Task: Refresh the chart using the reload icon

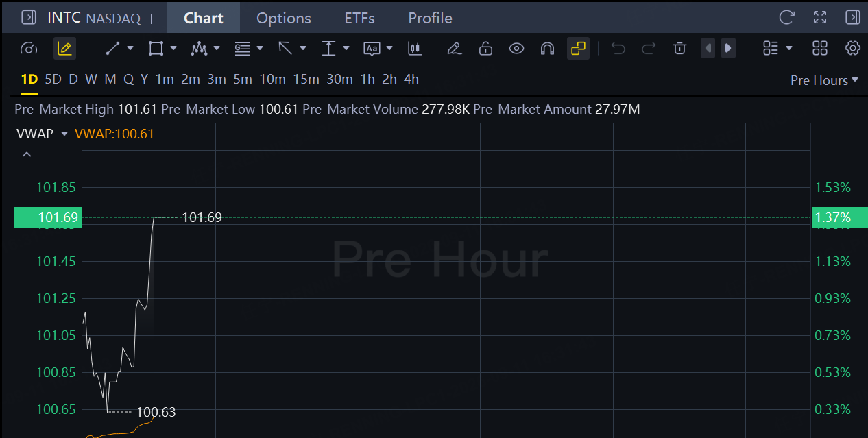Action: (x=787, y=17)
